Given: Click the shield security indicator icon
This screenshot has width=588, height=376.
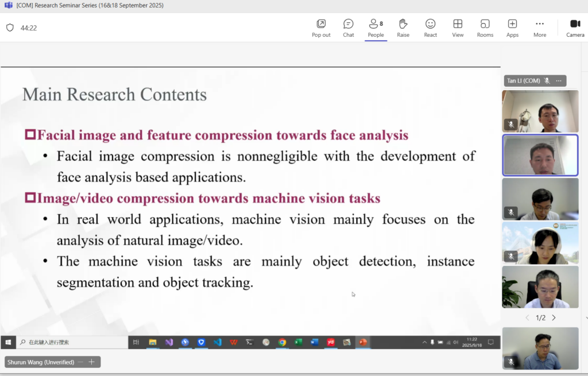Looking at the screenshot, I should 10,28.
